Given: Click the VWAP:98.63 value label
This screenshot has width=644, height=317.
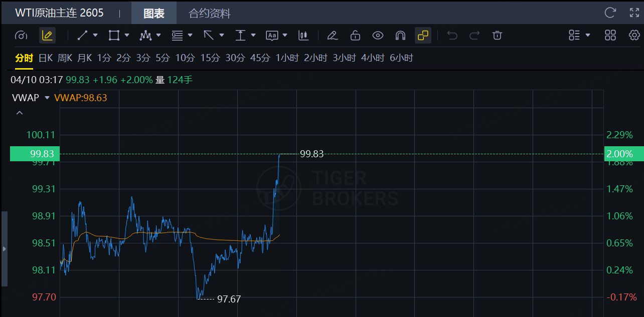Looking at the screenshot, I should [x=80, y=98].
